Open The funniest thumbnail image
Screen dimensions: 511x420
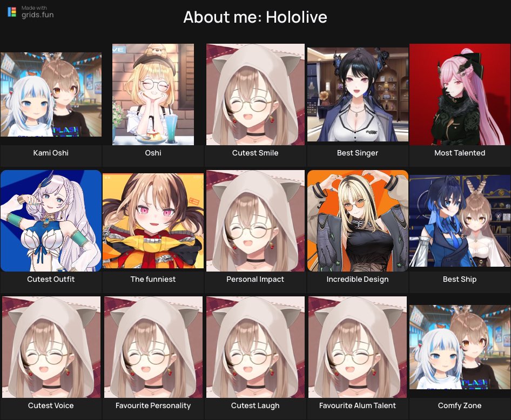pos(153,221)
